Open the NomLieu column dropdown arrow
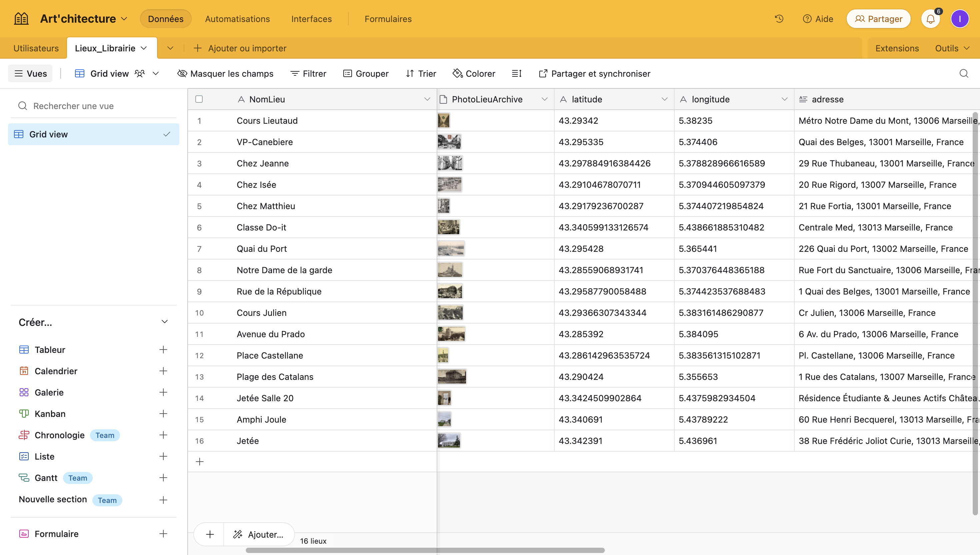The image size is (980, 555). point(427,99)
